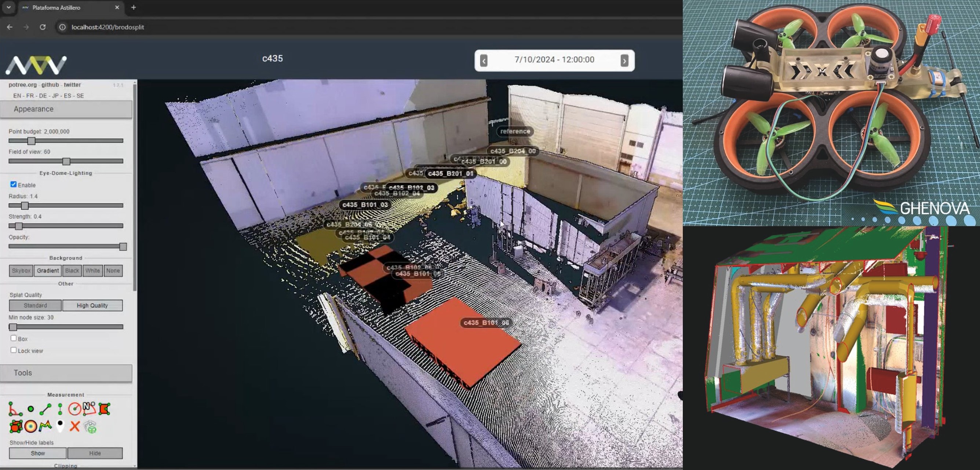
Task: Switch to the Plataforma Astillero browser tab
Action: 56,8
